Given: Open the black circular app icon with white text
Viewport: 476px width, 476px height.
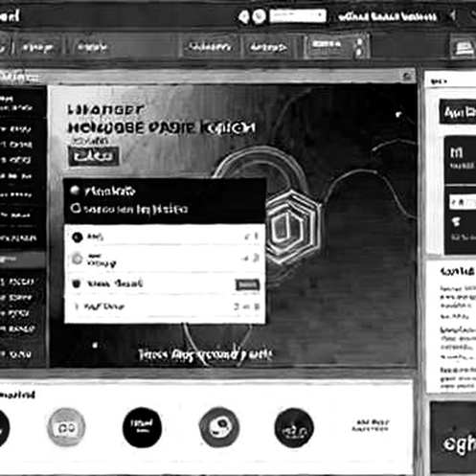Looking at the screenshot, I should (x=142, y=427).
